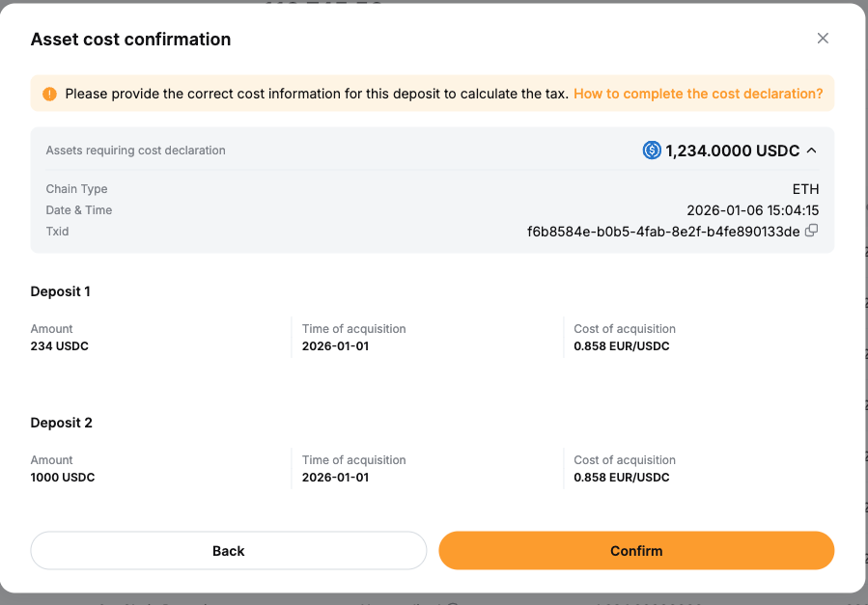Viewport: 868px width, 605px height.
Task: Click Deposit 1 acquisition date 2026-01-01
Action: 335,346
